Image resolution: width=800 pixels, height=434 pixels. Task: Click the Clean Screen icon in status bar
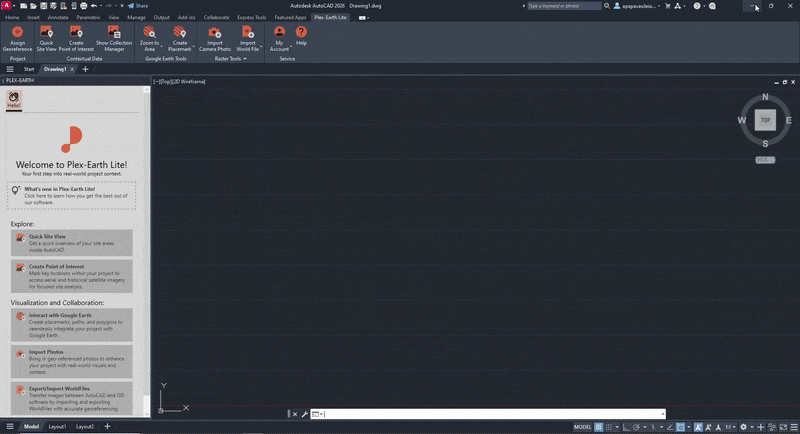783,427
